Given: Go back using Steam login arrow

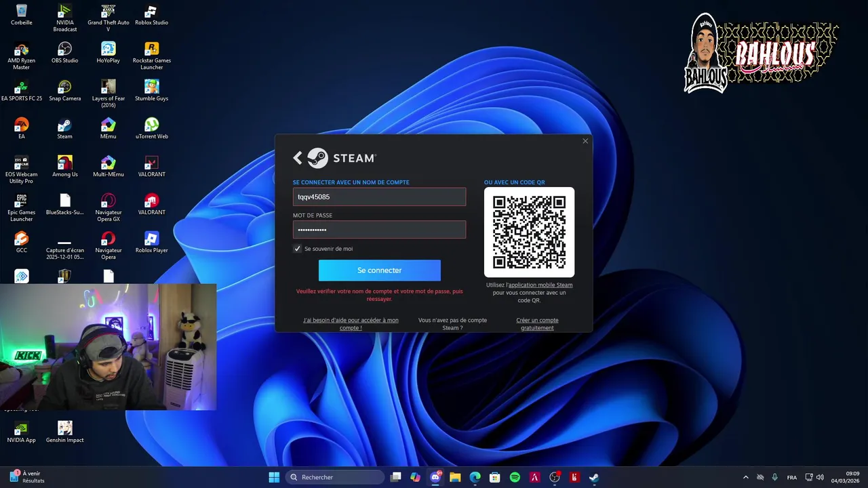Looking at the screenshot, I should click(x=298, y=158).
